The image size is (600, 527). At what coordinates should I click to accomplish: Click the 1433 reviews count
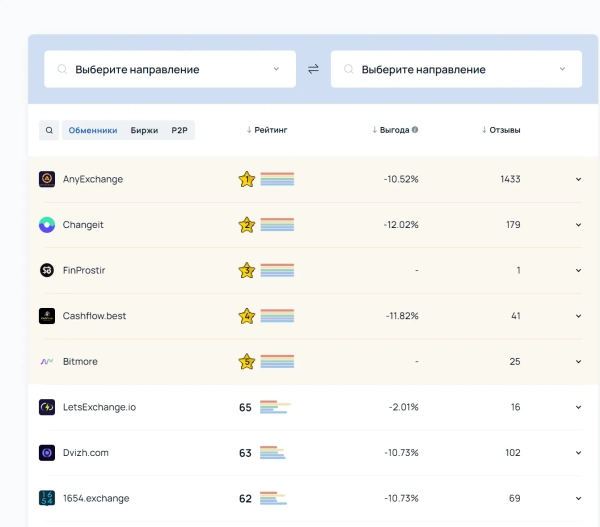point(510,179)
